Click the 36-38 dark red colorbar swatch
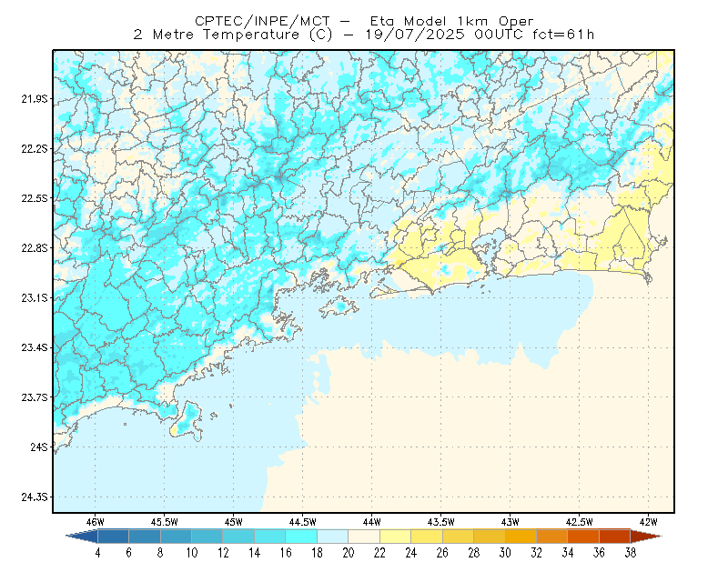The height and width of the screenshot is (562, 728). point(615,537)
